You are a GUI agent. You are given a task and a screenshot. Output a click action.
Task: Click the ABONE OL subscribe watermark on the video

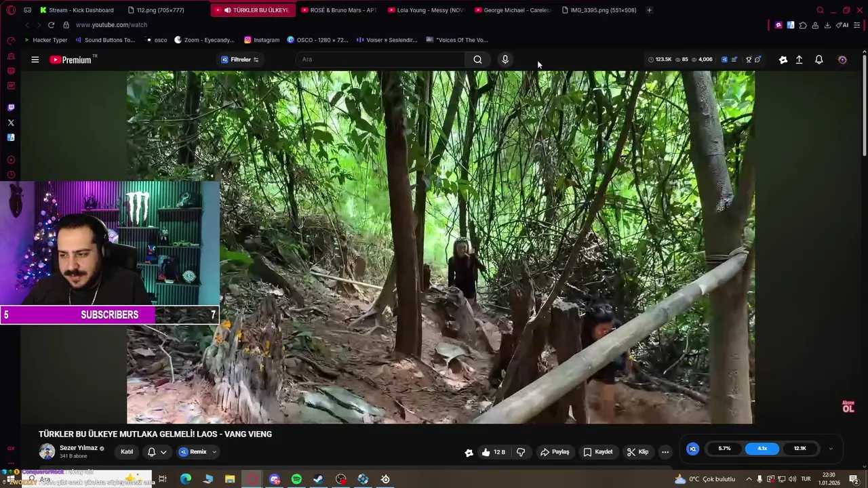click(x=848, y=407)
